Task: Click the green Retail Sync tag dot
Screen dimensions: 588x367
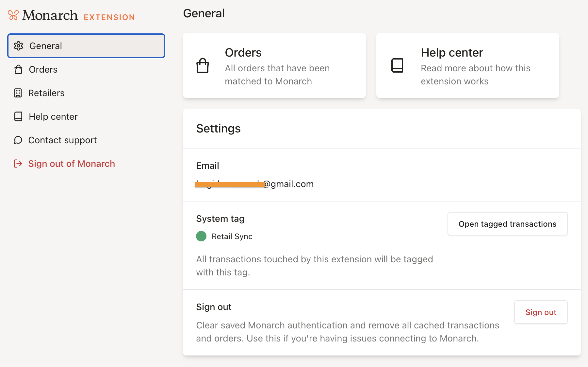Action: coord(201,236)
